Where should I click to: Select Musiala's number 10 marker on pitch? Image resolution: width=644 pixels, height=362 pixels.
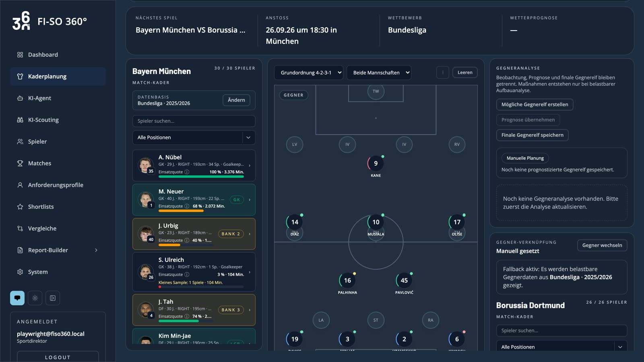click(x=376, y=222)
